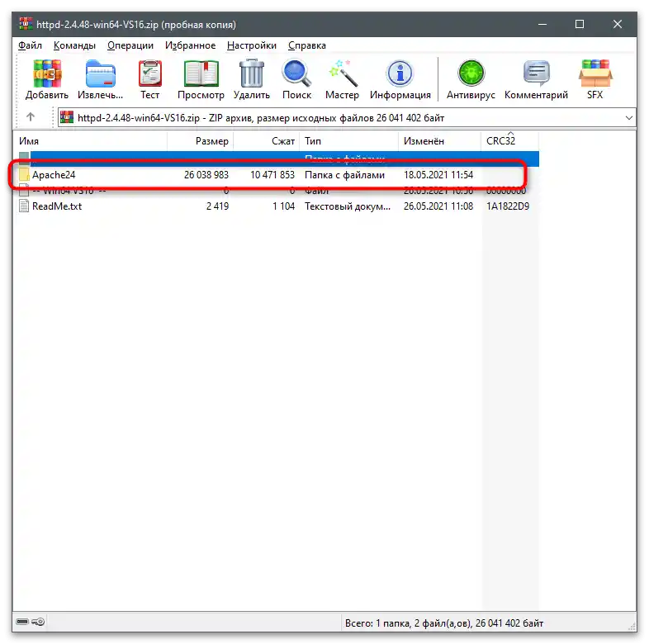Click the 2 419 size cell

[x=217, y=206]
